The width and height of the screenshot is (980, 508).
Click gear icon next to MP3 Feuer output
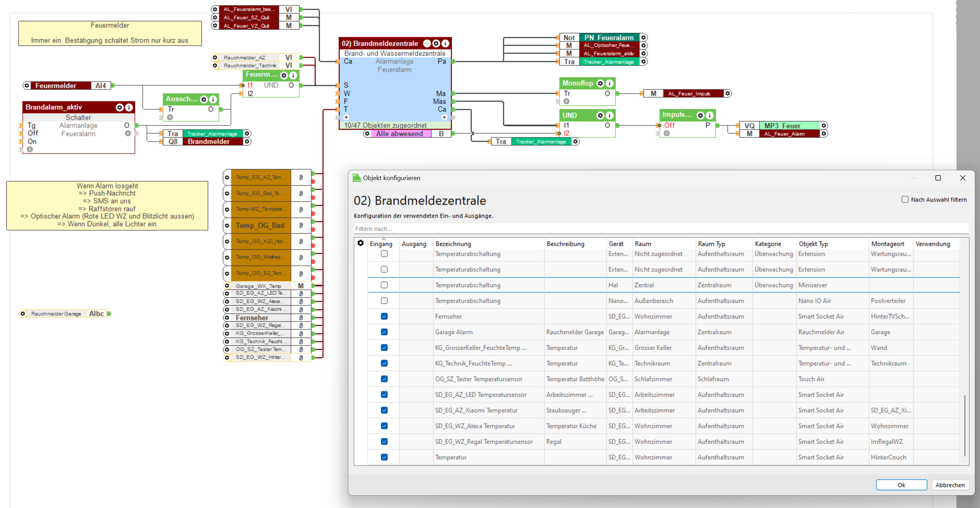tap(824, 126)
